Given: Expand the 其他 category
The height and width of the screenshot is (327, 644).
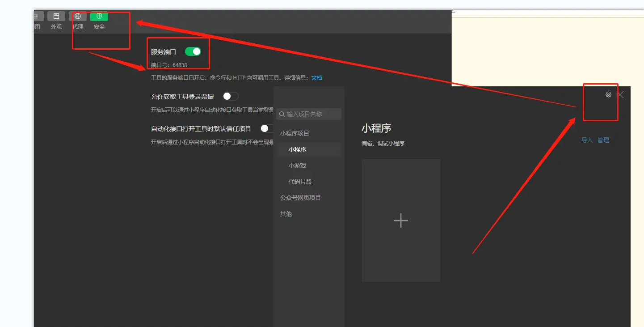Looking at the screenshot, I should (x=286, y=213).
